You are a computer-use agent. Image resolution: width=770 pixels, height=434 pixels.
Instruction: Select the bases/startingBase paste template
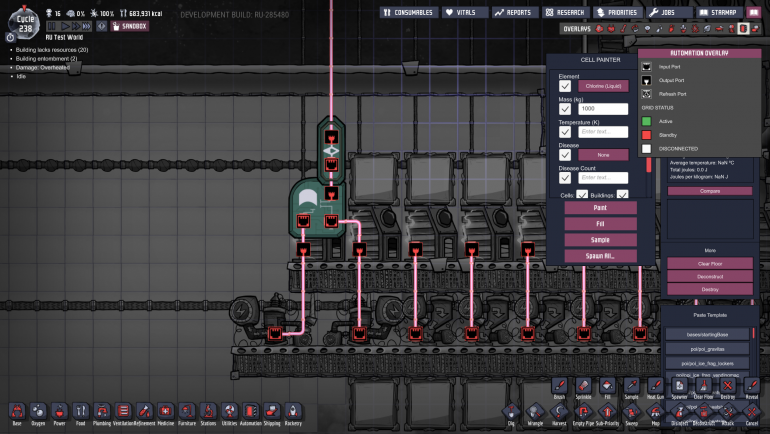(707, 334)
